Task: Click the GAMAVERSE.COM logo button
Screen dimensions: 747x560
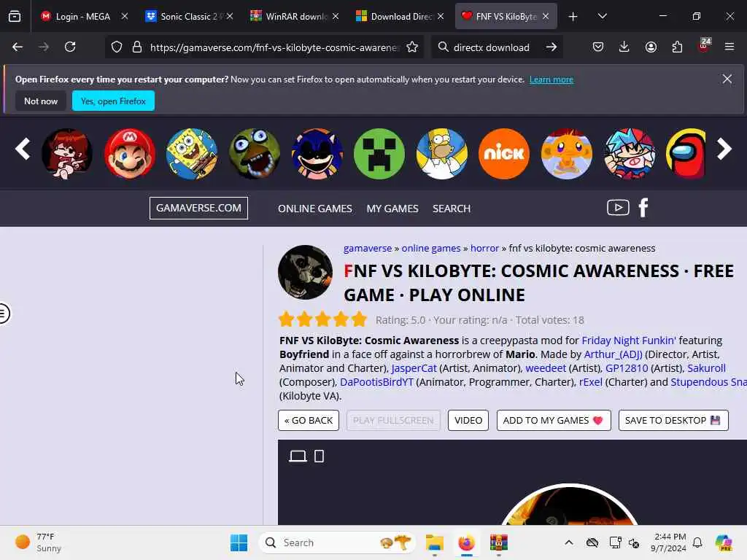Action: [198, 208]
